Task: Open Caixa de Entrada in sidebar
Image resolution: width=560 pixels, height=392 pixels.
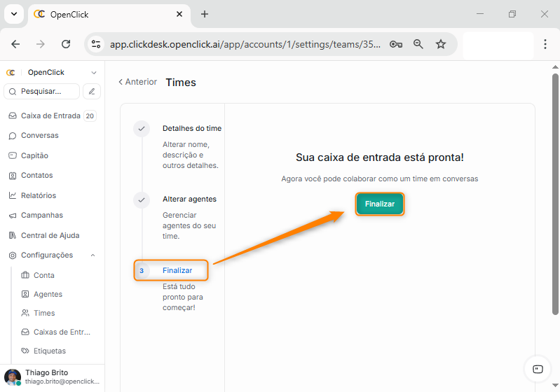Action: tap(52, 115)
